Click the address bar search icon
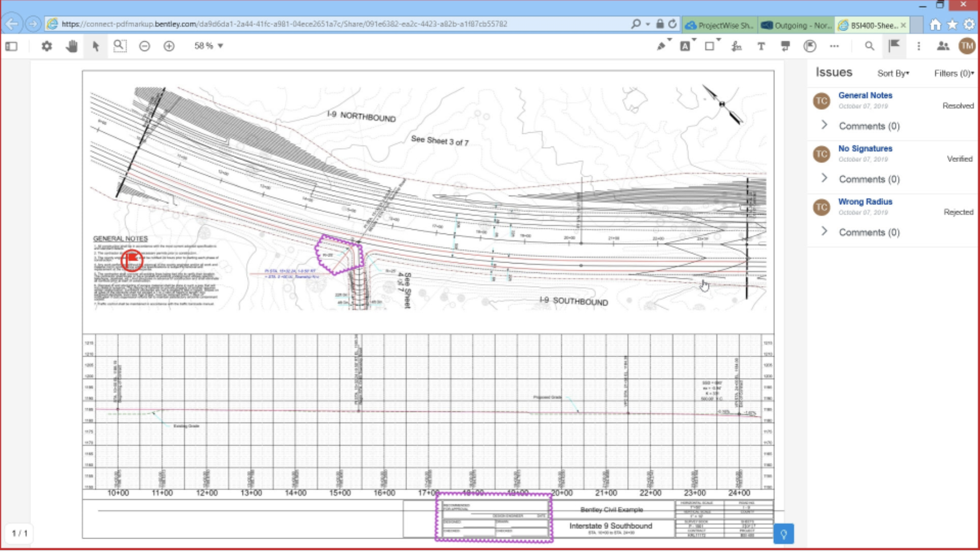The image size is (980, 552). [x=636, y=24]
